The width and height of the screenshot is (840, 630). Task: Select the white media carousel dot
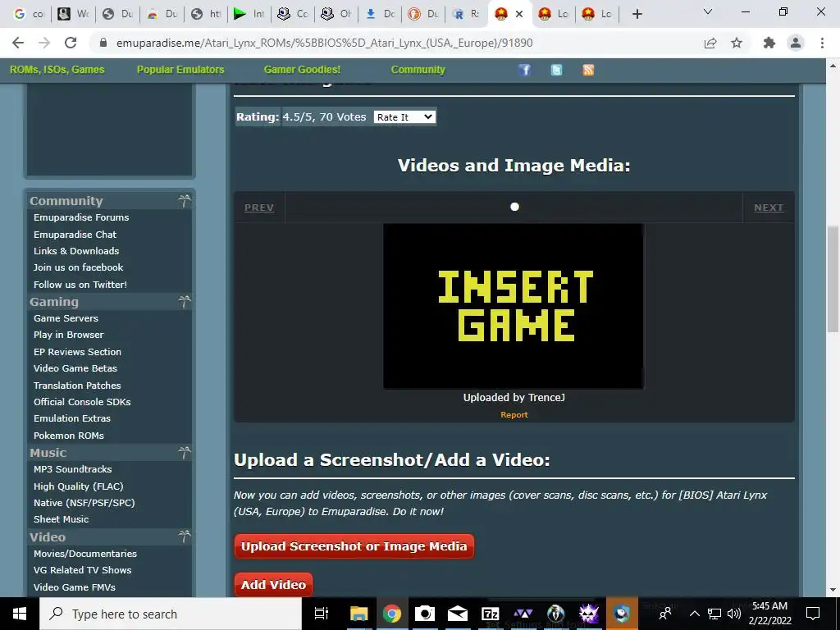coord(515,207)
